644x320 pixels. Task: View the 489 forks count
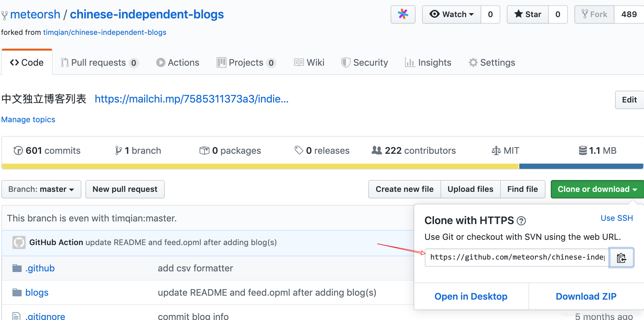[x=629, y=14]
